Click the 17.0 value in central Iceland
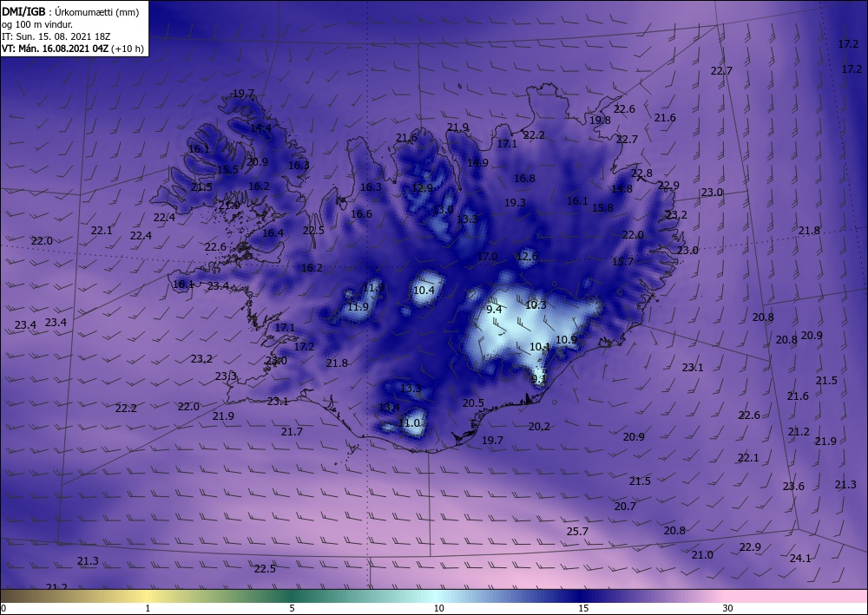This screenshot has height=615, width=868. tap(487, 257)
